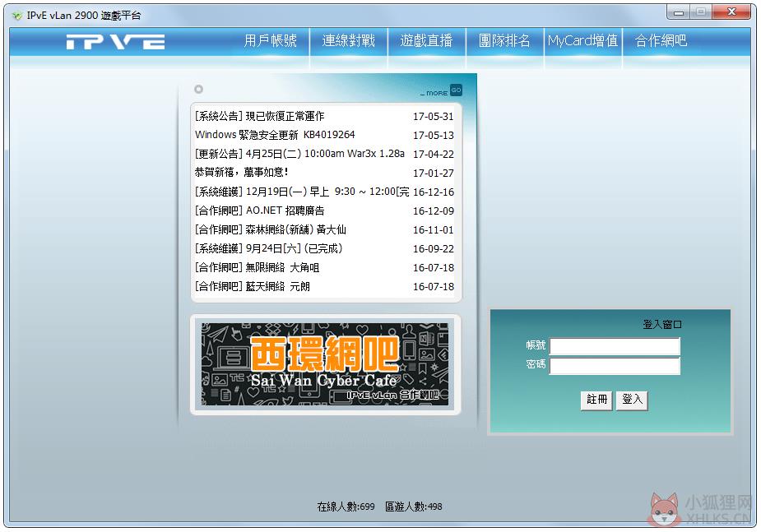The image size is (761, 532).
Task: Open the MyCard增值 menu
Action: (582, 40)
